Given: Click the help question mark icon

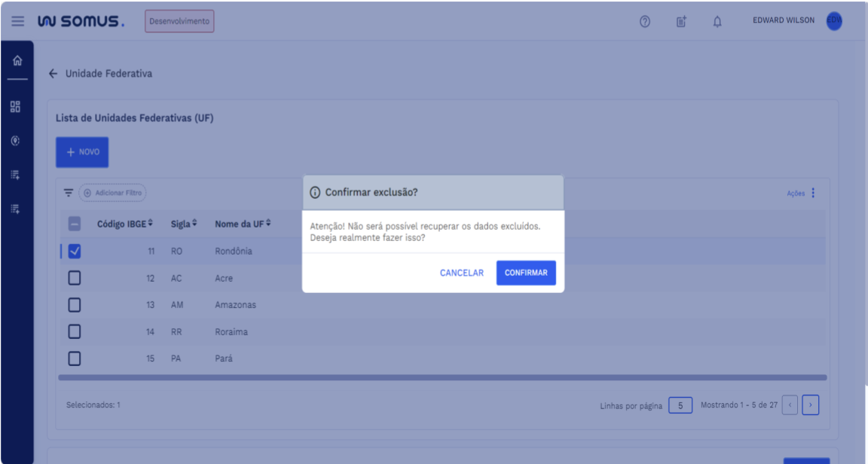Looking at the screenshot, I should (x=645, y=21).
